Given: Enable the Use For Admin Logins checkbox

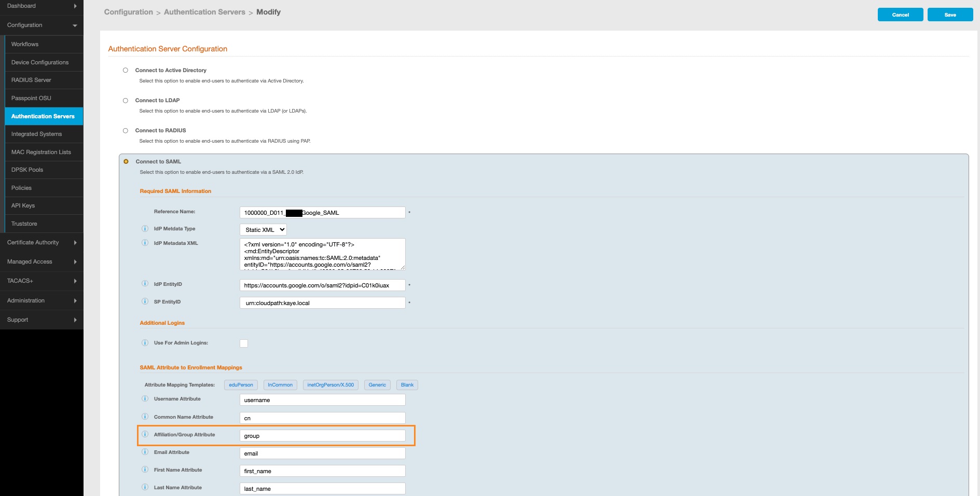Looking at the screenshot, I should pyautogui.click(x=243, y=343).
